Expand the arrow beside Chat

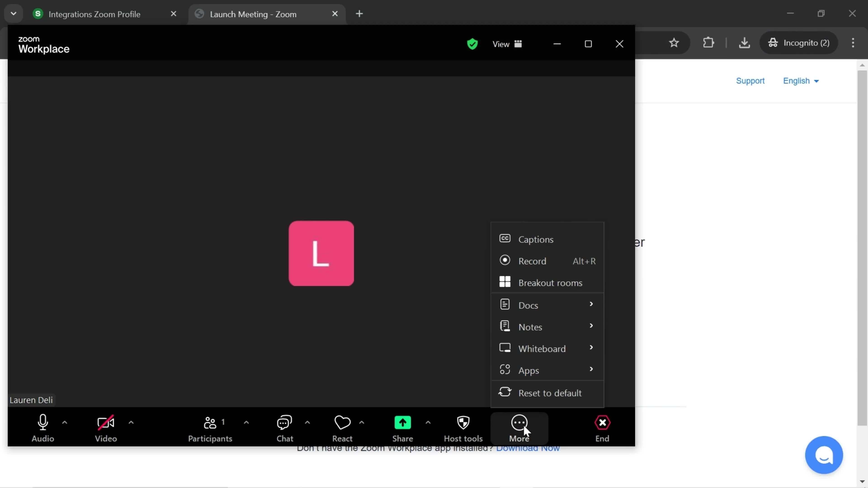(307, 422)
